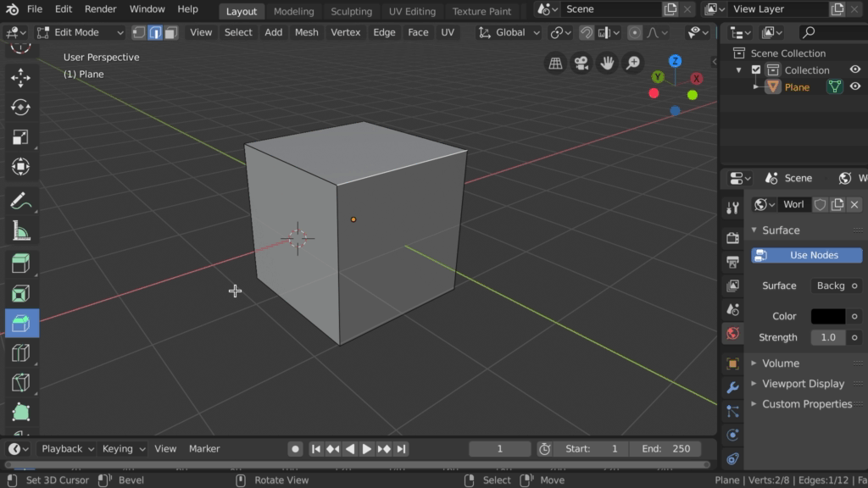Open the Global transform orientation dropdown
Screen dimensions: 868x488
tap(509, 32)
